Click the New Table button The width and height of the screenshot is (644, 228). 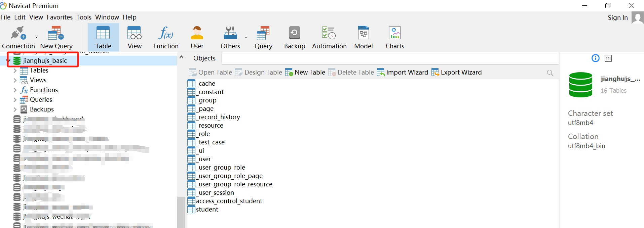coord(305,73)
